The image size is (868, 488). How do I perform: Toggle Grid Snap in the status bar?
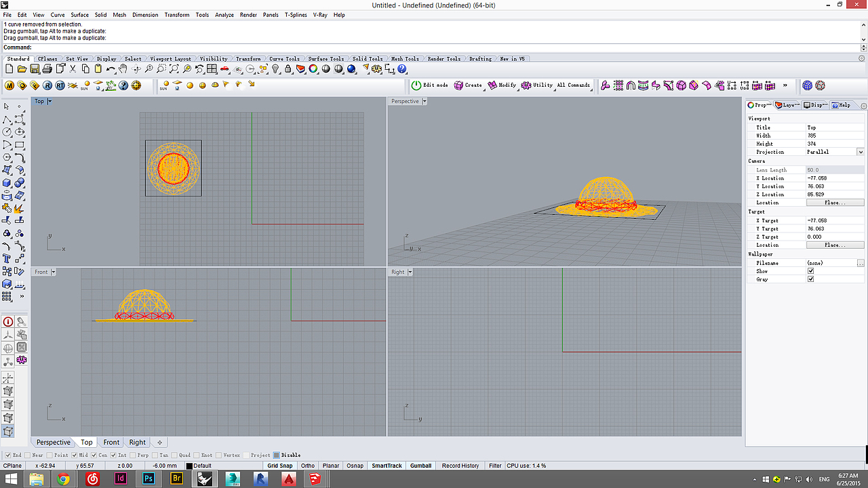point(280,466)
